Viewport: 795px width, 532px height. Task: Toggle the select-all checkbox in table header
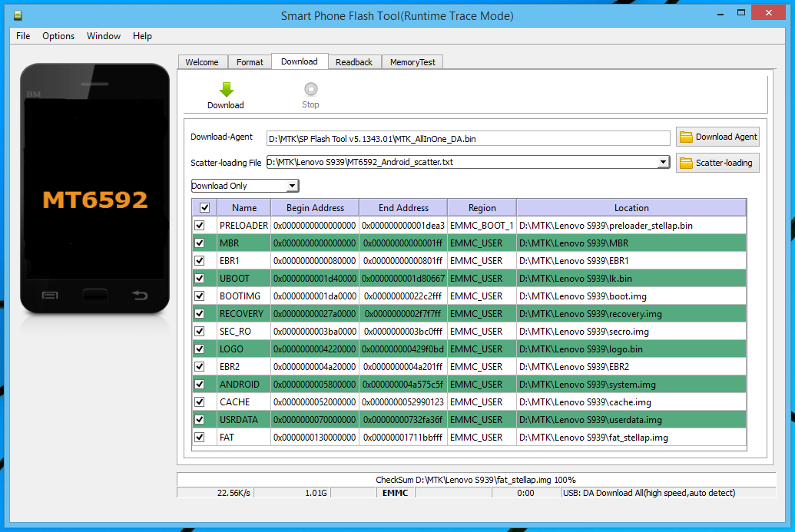(205, 208)
